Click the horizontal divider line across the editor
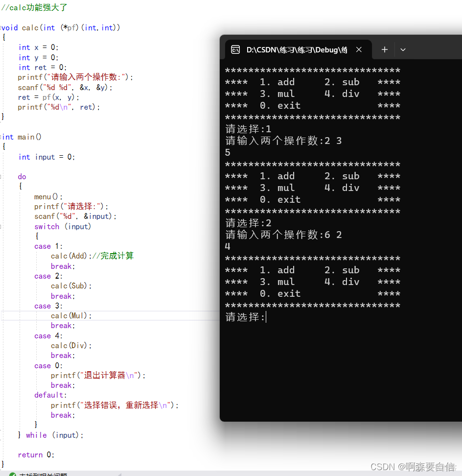The image size is (462, 476). 108,311
